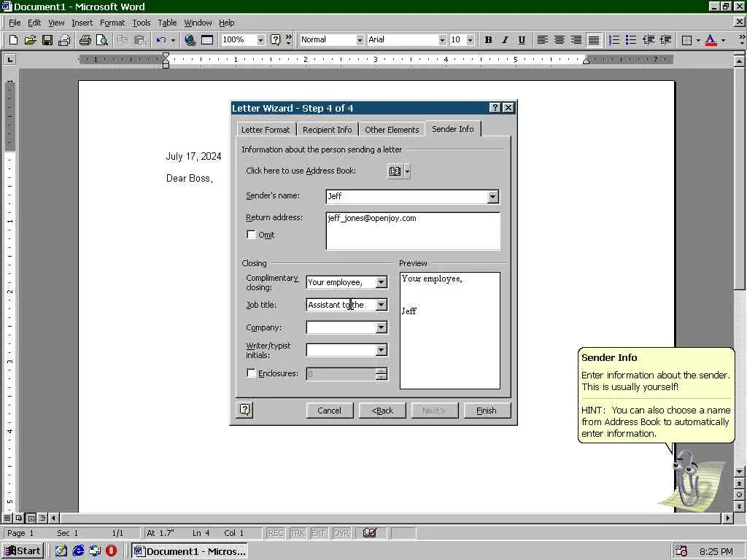Image resolution: width=747 pixels, height=560 pixels.
Task: Click the help icon at wizard bottom left
Action: [245, 410]
